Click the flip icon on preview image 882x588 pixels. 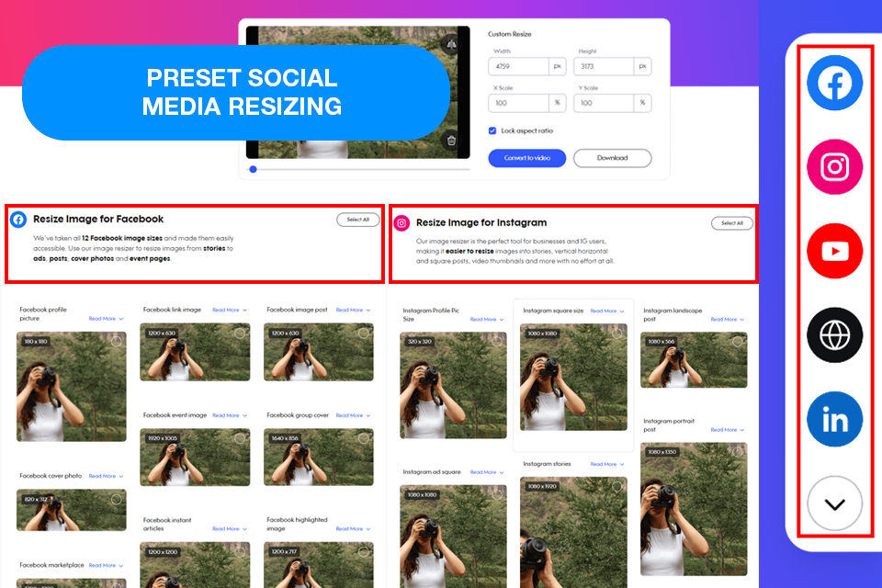451,44
